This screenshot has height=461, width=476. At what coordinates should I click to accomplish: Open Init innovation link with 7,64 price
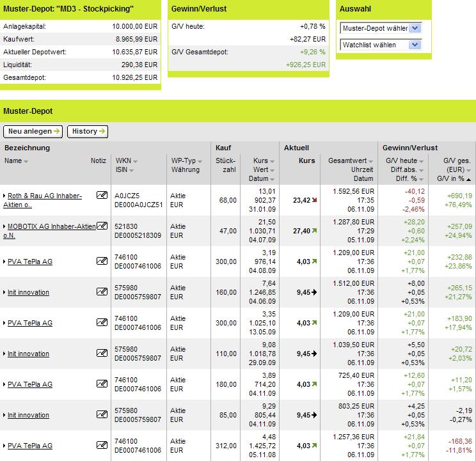tap(28, 292)
